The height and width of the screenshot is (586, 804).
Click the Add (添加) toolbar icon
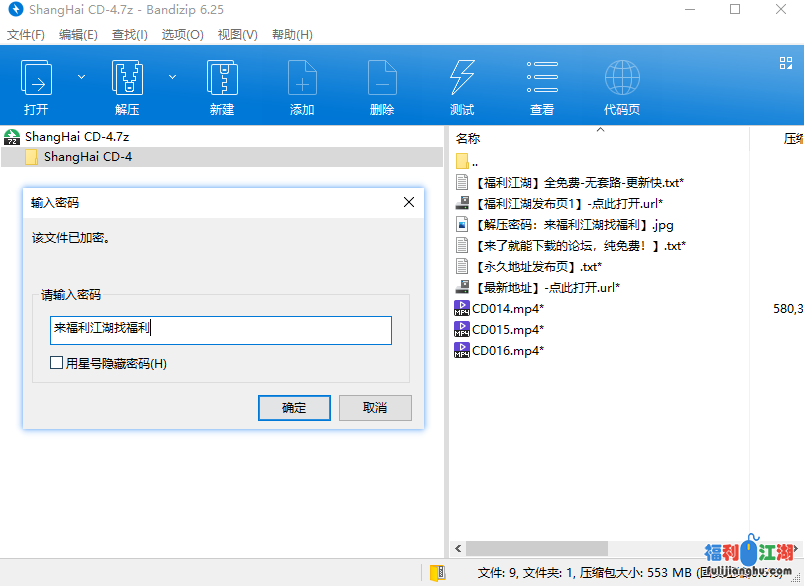coord(302,80)
